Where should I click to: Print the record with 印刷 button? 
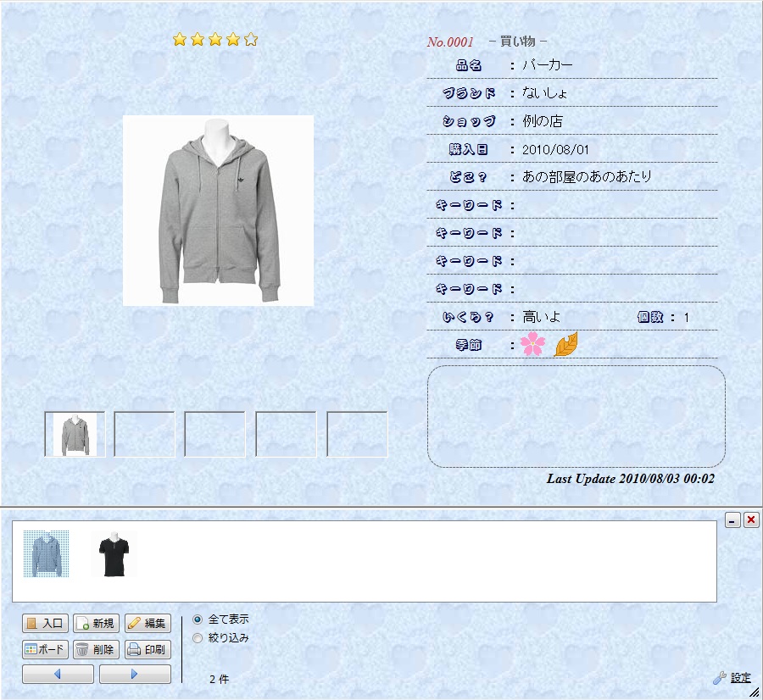[148, 650]
